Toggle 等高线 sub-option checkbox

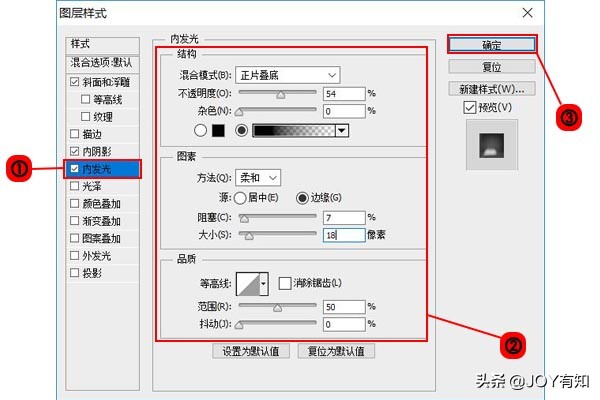pos(86,100)
